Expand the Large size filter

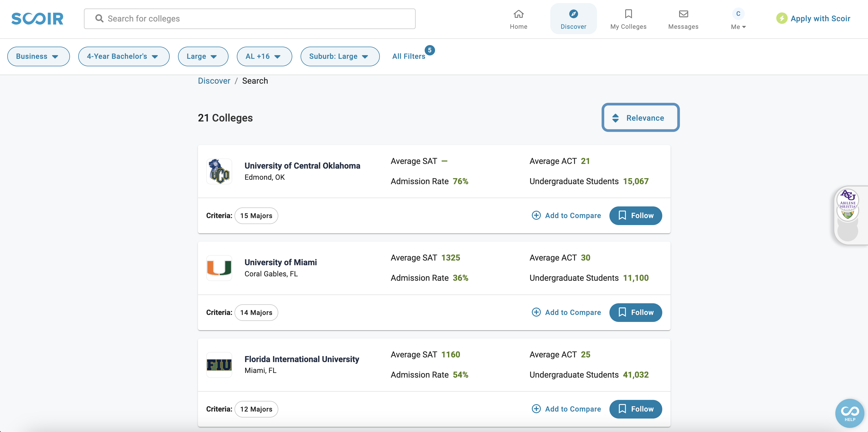(203, 56)
